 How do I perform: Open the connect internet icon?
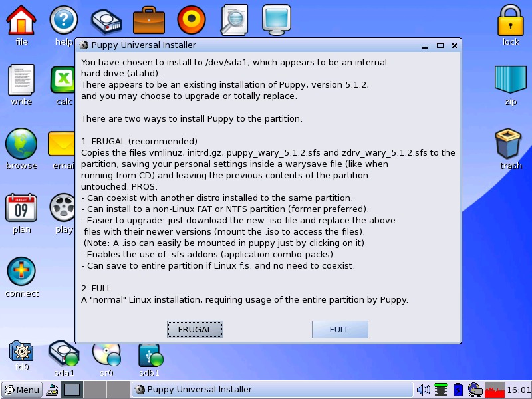(x=21, y=271)
